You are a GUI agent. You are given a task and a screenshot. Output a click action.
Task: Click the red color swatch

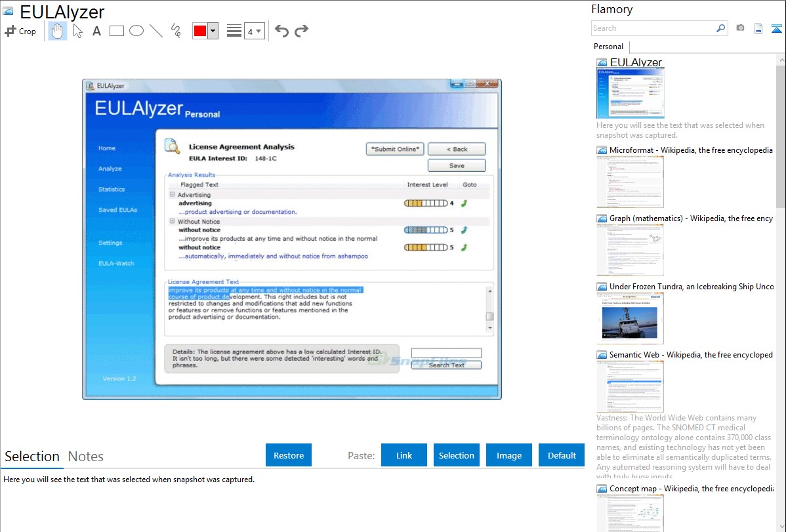pyautogui.click(x=200, y=31)
